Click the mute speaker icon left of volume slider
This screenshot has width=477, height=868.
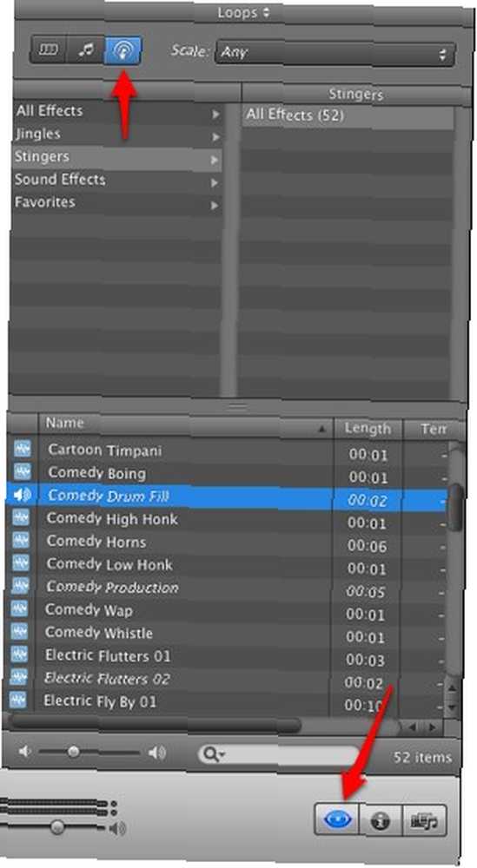coord(23,751)
